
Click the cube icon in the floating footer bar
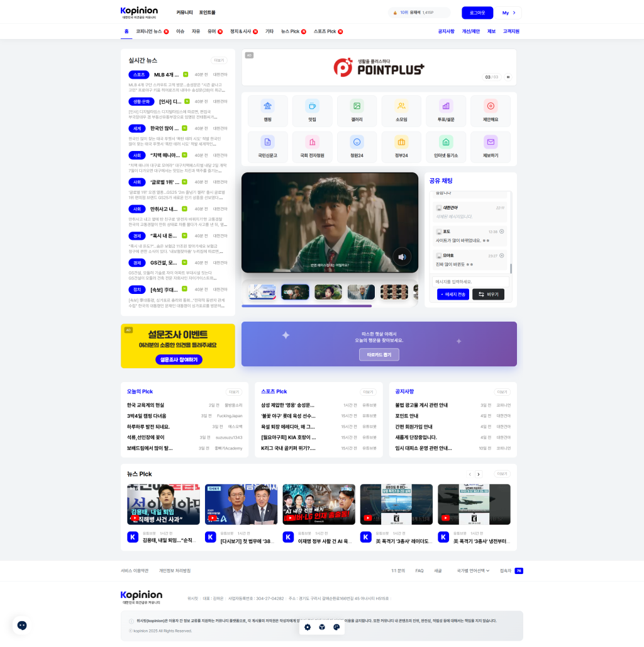click(322, 627)
